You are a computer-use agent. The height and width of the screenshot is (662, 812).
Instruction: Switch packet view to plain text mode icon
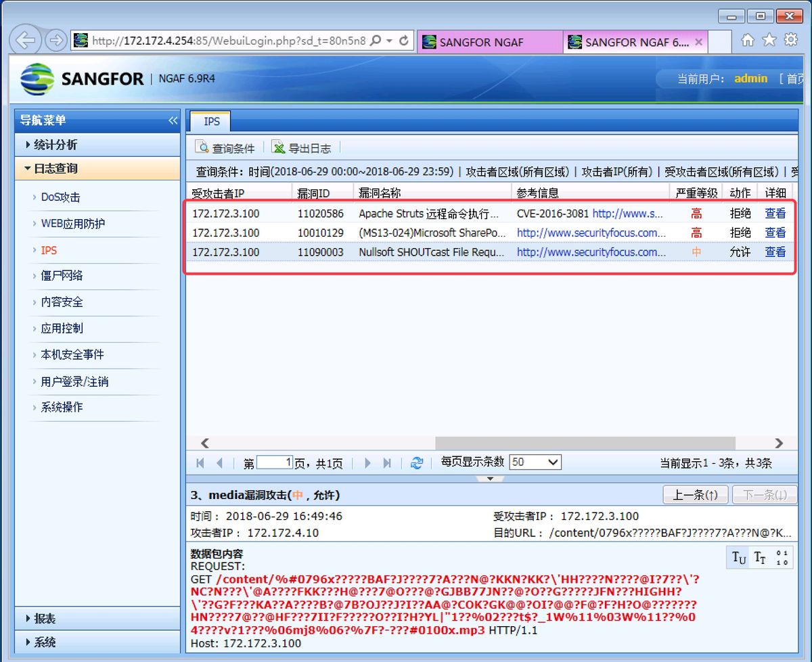(x=760, y=558)
